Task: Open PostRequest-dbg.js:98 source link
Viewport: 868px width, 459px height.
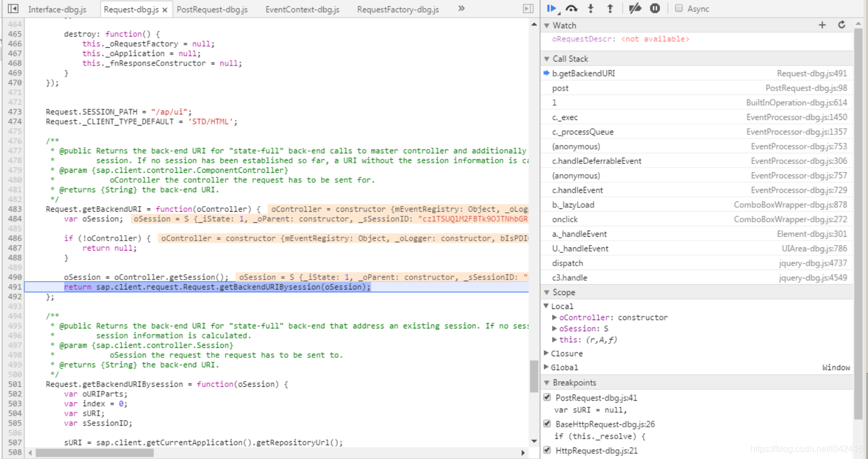Action: click(x=806, y=88)
